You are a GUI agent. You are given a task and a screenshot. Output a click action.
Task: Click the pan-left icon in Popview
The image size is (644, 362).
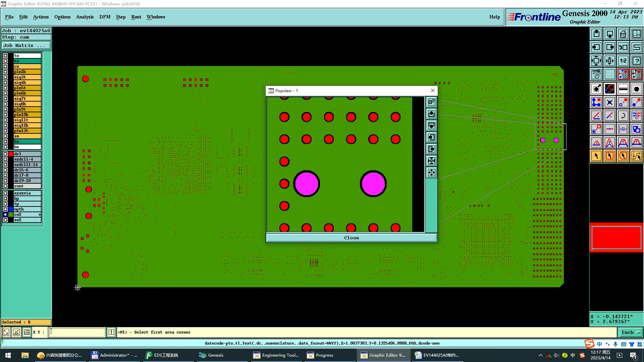pyautogui.click(x=431, y=137)
